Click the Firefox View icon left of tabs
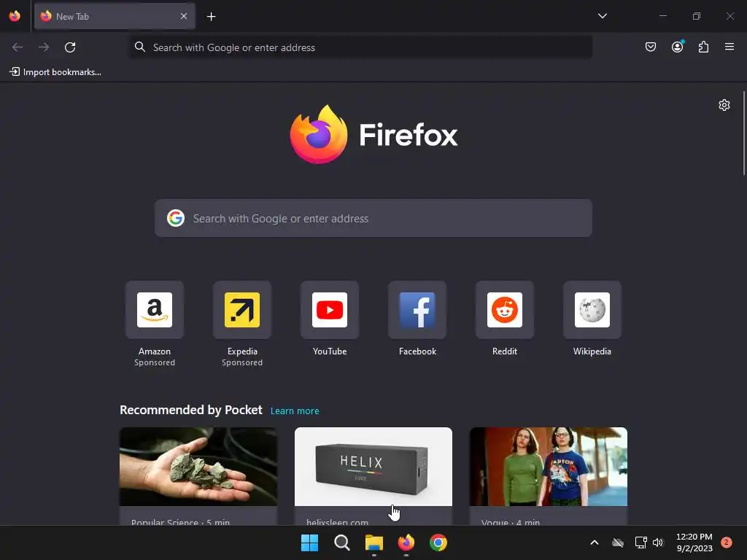Image resolution: width=747 pixels, height=560 pixels. 15,16
